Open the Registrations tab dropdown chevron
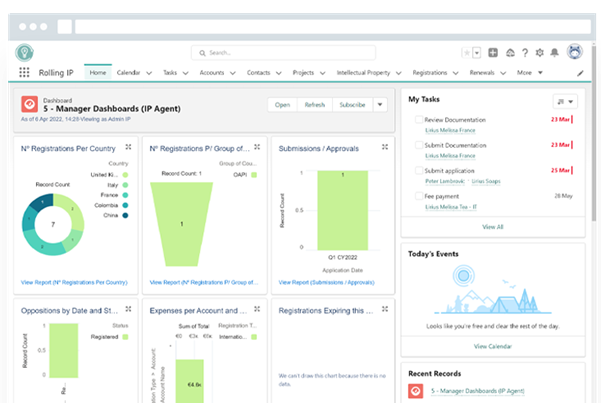 (x=456, y=73)
